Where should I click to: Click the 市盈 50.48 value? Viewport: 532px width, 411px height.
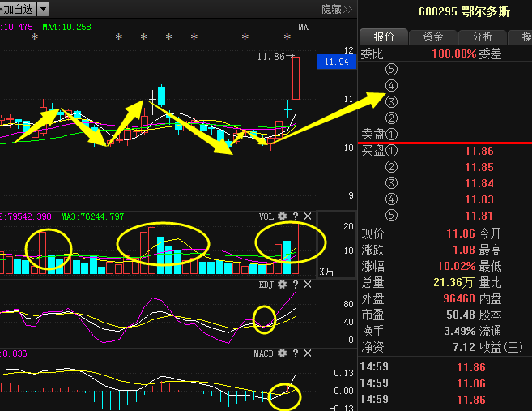[461, 315]
